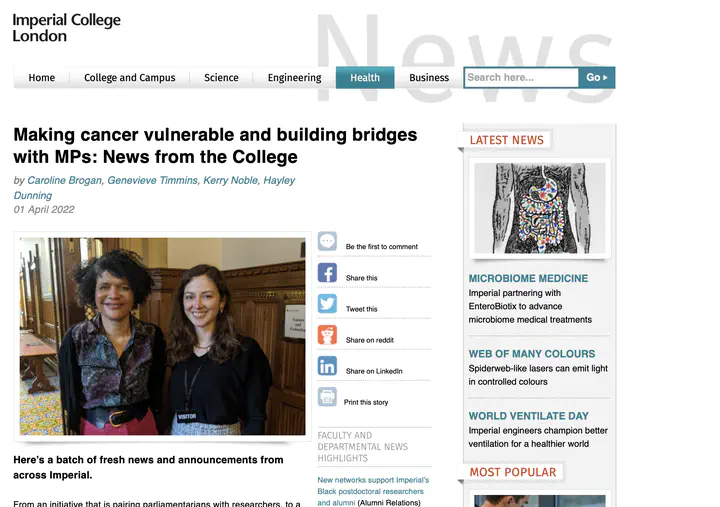Click the LinkedIn share icon
The height and width of the screenshot is (507, 720).
pos(327,366)
